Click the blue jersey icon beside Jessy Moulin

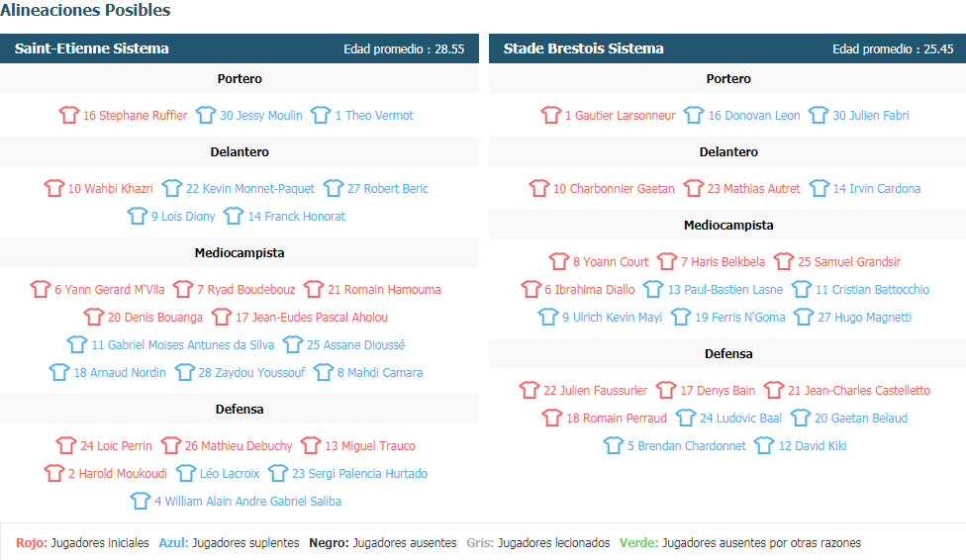tap(206, 115)
